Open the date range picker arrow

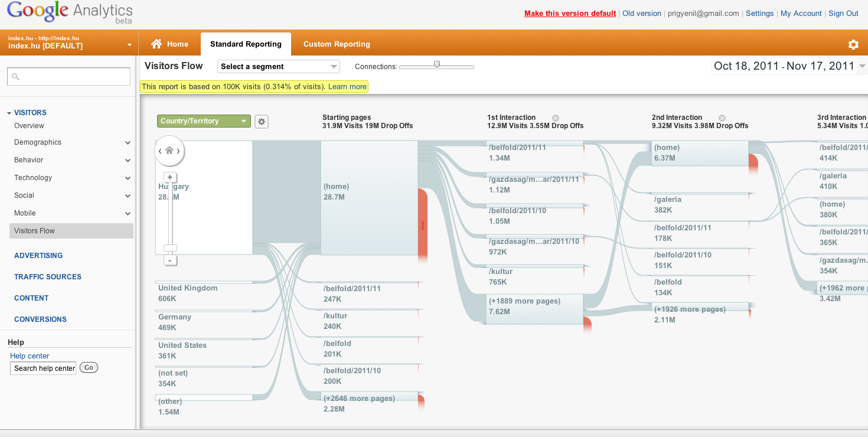tap(862, 66)
